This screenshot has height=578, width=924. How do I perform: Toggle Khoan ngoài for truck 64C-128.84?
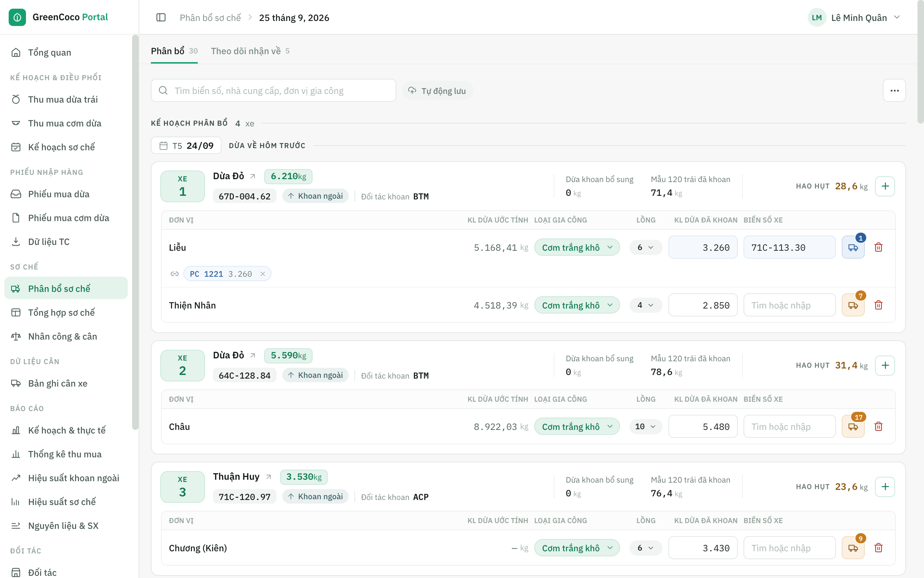tap(315, 375)
